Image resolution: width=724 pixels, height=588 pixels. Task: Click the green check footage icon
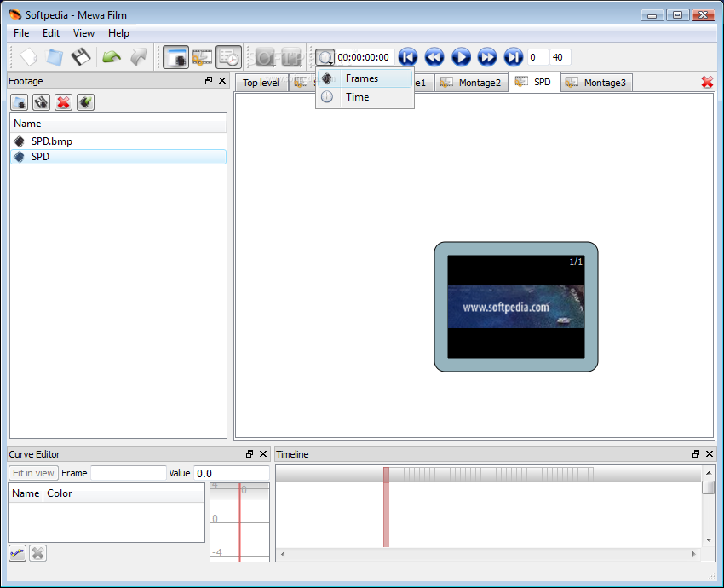(x=85, y=102)
